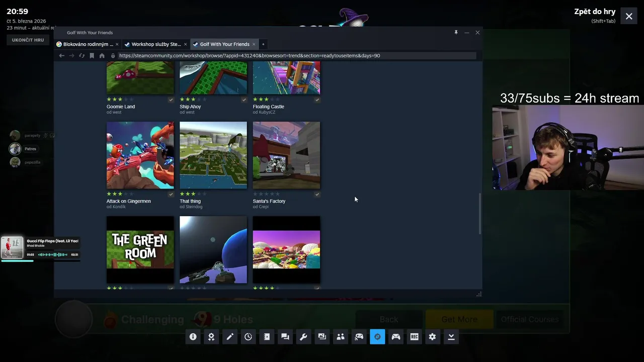The width and height of the screenshot is (644, 362).
Task: Open the controller settings gamepad icon
Action: [396, 337]
